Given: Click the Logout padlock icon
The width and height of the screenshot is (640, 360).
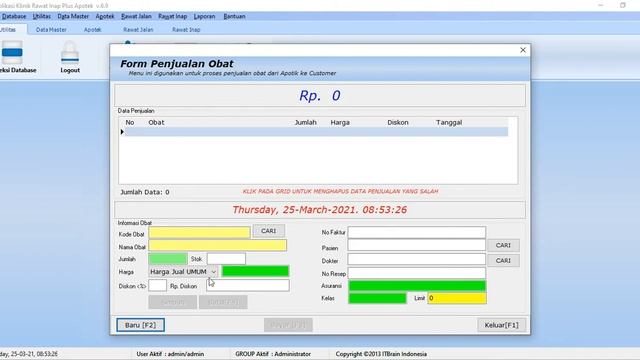Looking at the screenshot, I should pyautogui.click(x=70, y=52).
